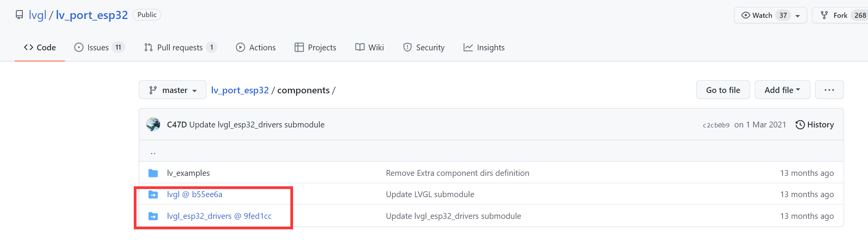Screen dimensions: 868x251
Task: Click the lvgl submodule folder icon
Action: pyautogui.click(x=153, y=194)
